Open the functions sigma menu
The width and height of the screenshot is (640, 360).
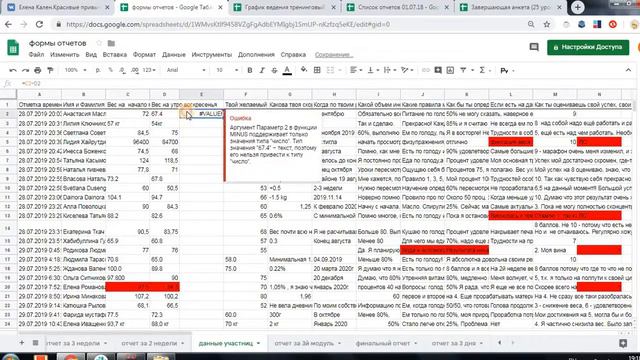pyautogui.click(x=482, y=70)
